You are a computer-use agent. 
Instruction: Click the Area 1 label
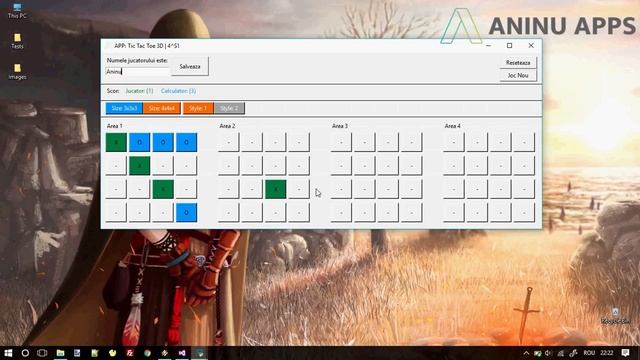(x=115, y=126)
